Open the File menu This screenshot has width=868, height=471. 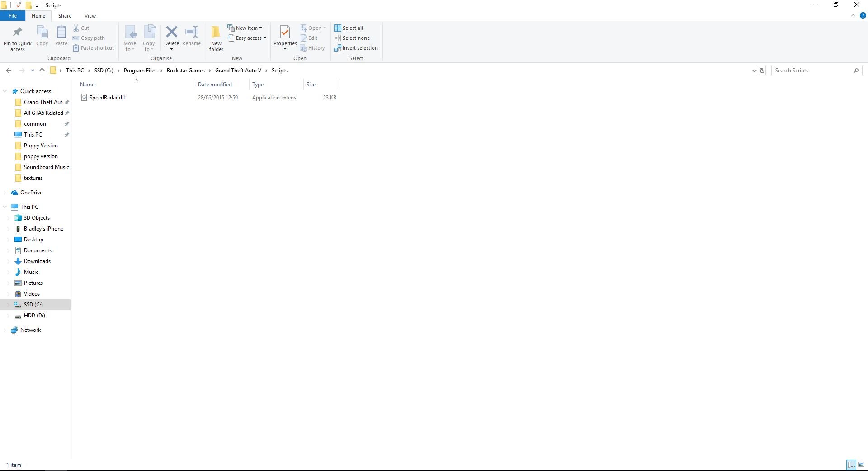[13, 16]
